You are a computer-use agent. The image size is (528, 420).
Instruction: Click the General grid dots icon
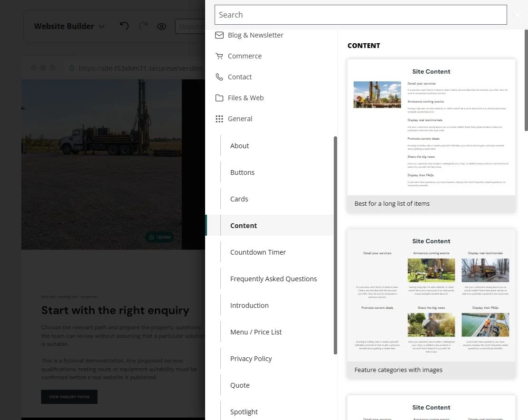coord(219,119)
